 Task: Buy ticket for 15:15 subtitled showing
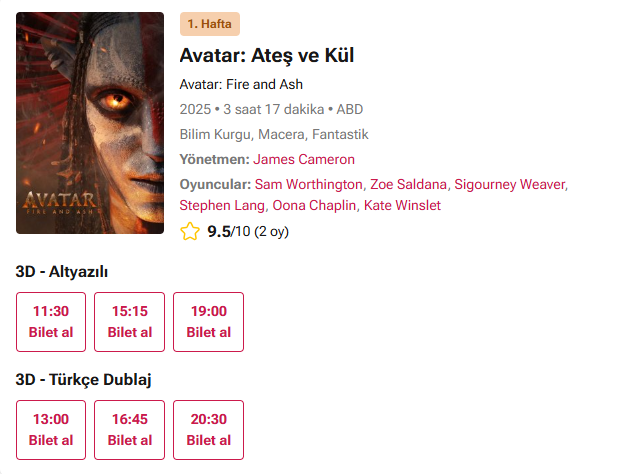(x=130, y=322)
